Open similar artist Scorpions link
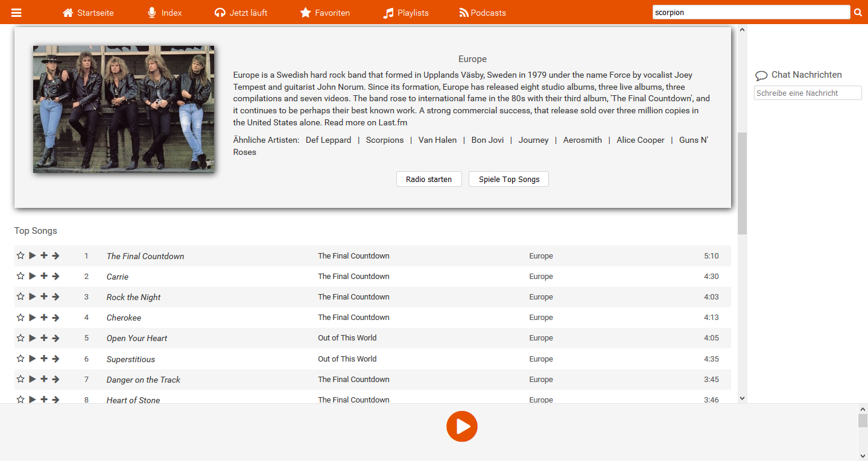 [384, 140]
